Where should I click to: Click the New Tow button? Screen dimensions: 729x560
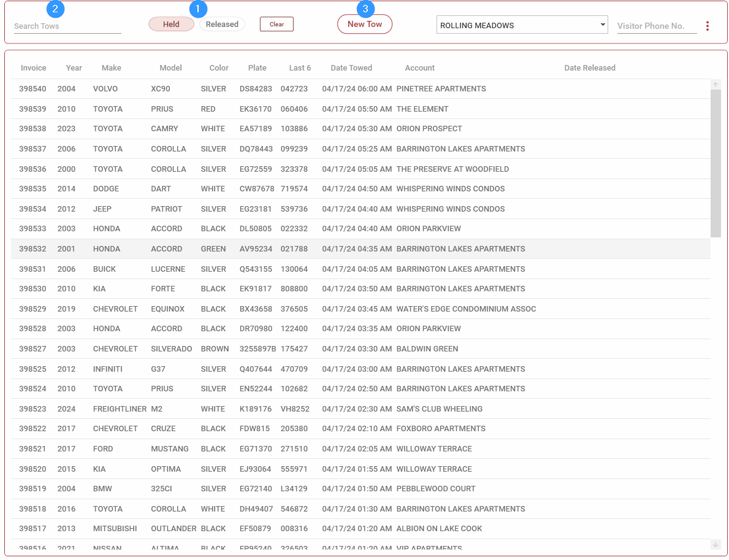pyautogui.click(x=365, y=25)
